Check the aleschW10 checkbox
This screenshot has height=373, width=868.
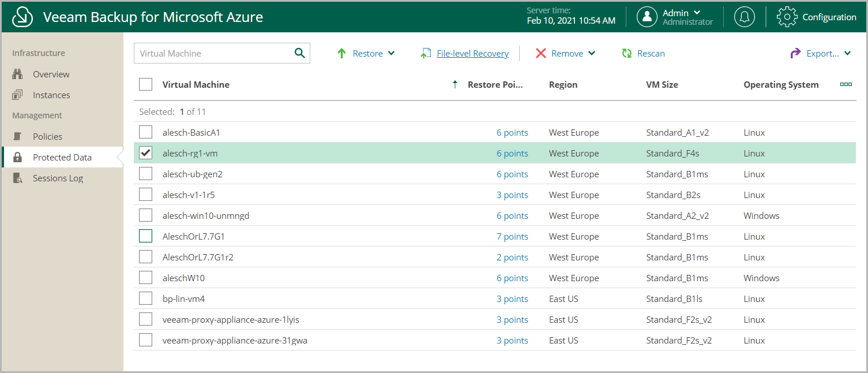(146, 278)
